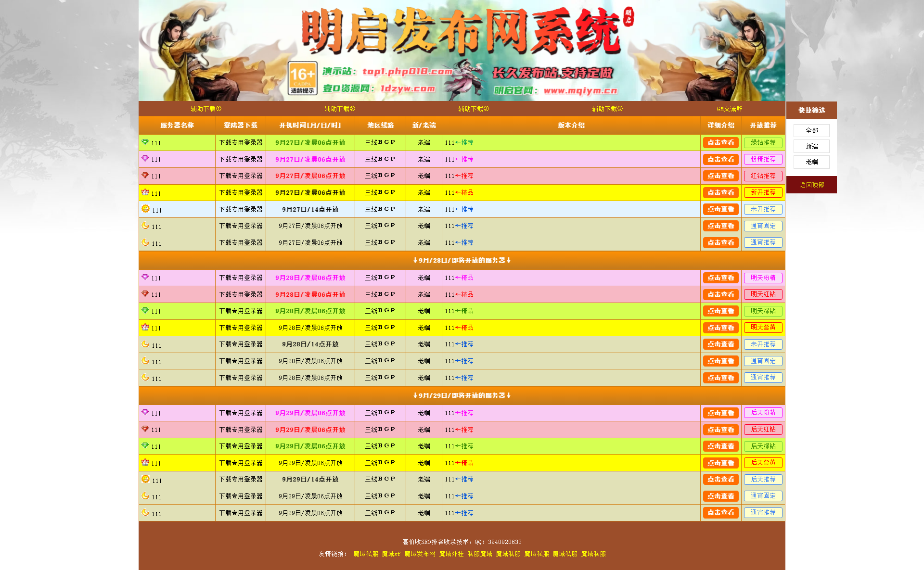Click pink diamond icon in 明天粉精 row
The width and height of the screenshot is (924, 570).
point(145,277)
